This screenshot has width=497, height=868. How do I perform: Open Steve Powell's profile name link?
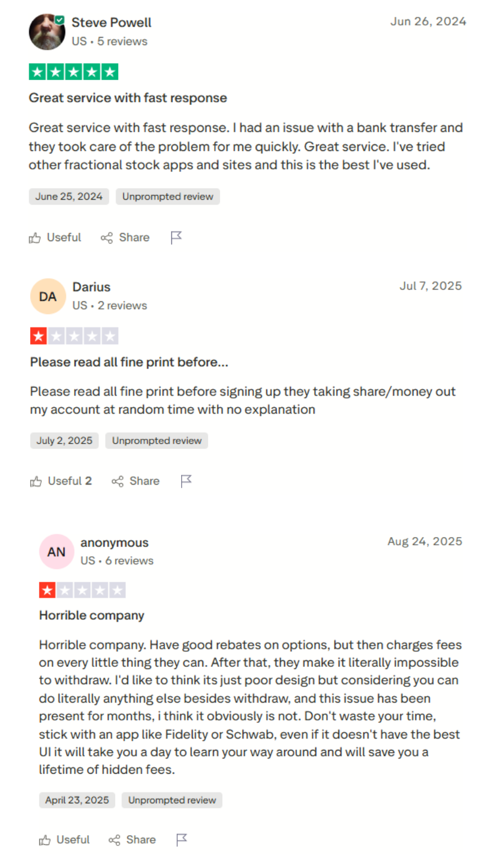(111, 23)
